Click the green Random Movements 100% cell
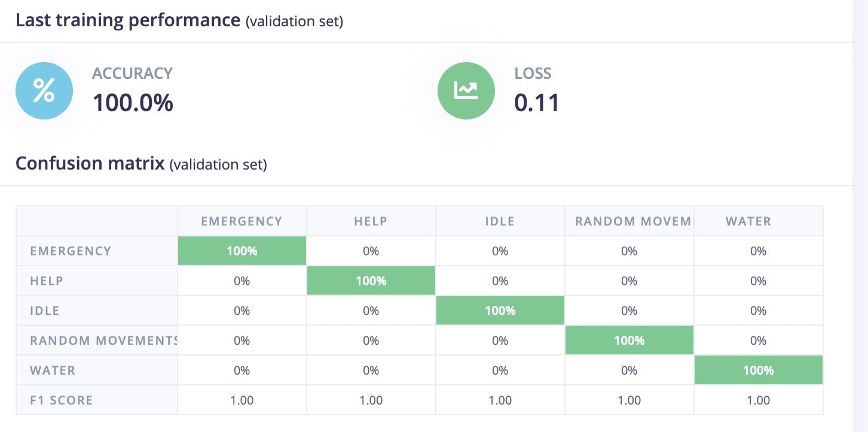 point(629,341)
